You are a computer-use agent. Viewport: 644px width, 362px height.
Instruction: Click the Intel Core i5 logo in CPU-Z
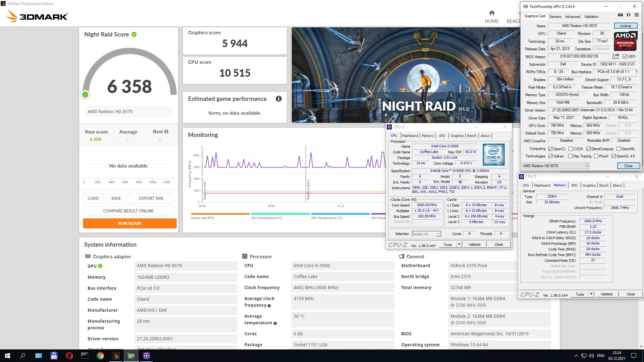click(494, 155)
